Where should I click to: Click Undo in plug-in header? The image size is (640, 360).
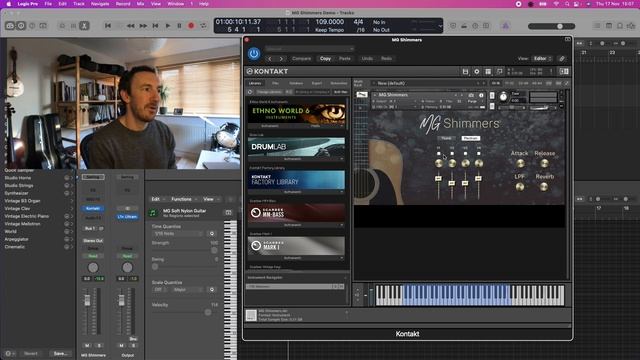pos(367,58)
